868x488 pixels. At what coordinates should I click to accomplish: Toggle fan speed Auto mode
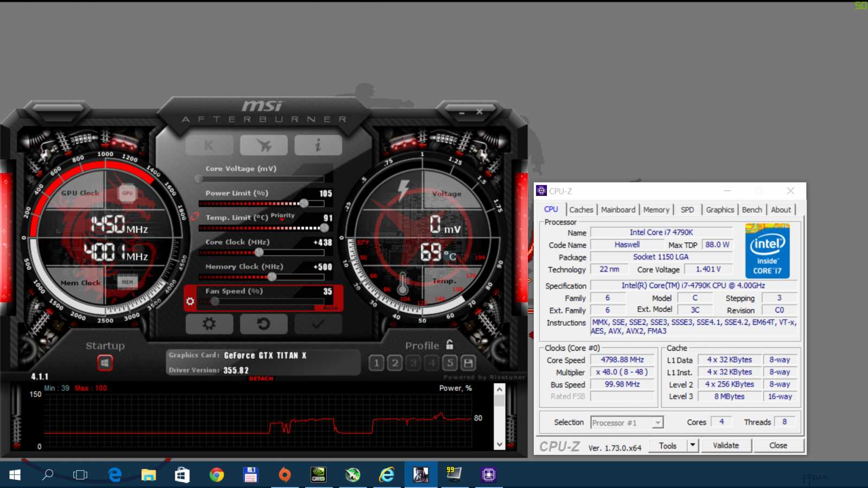pos(330,308)
